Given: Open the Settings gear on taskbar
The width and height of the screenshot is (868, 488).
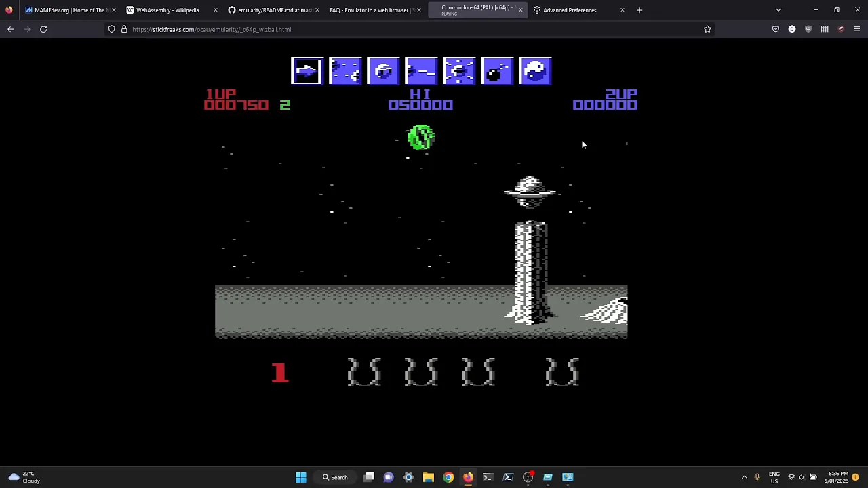Looking at the screenshot, I should tap(408, 477).
